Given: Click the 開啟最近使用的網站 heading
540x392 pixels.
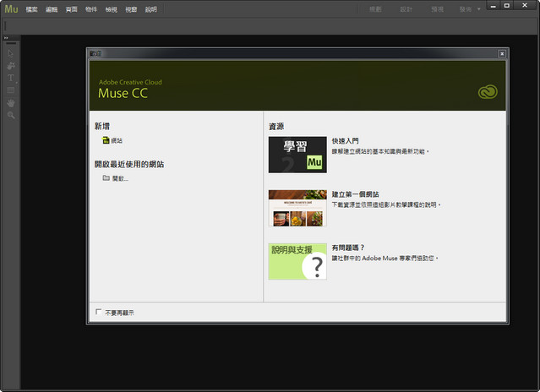Looking at the screenshot, I should pos(129,164).
